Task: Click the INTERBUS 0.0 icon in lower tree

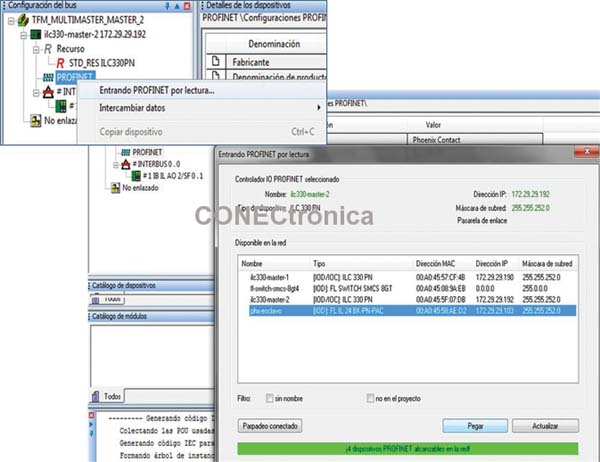Action: 125,162
